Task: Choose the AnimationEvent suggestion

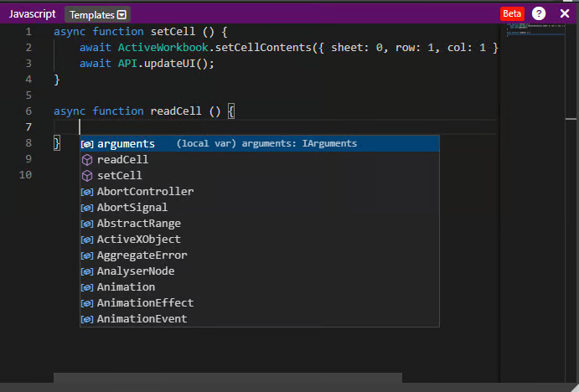Action: pyautogui.click(x=142, y=319)
